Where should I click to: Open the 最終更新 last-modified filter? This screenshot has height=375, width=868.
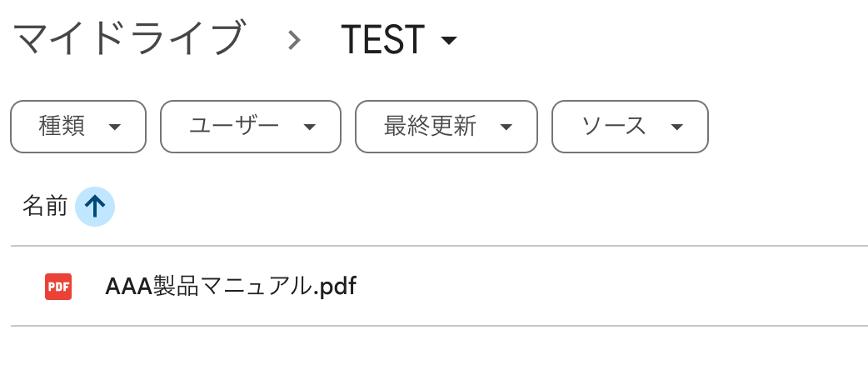pyautogui.click(x=430, y=127)
